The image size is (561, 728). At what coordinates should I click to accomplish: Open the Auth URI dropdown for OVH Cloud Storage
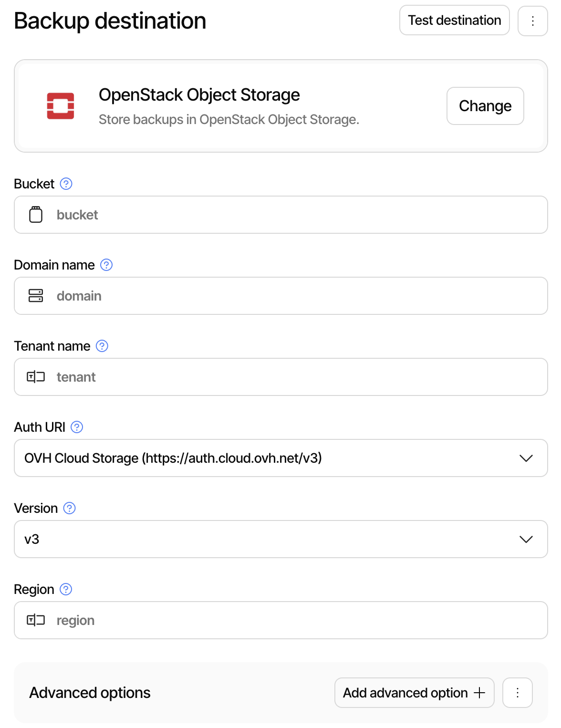[x=526, y=458]
